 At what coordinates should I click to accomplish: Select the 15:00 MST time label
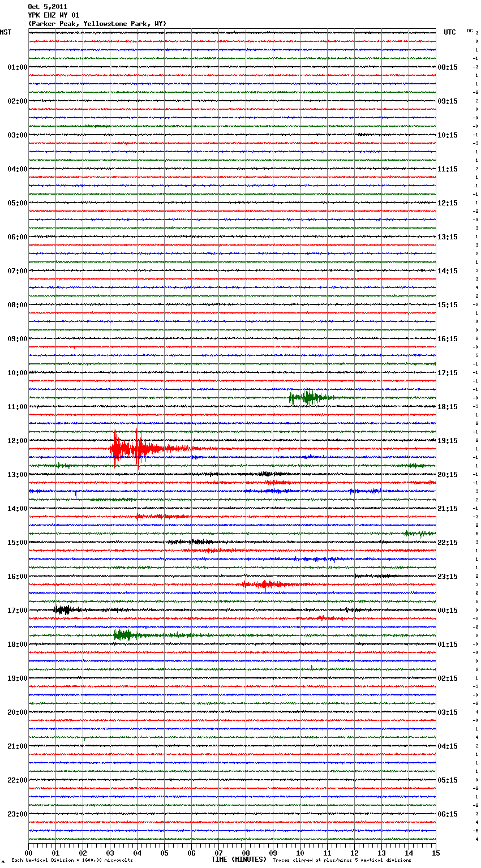pyautogui.click(x=18, y=543)
